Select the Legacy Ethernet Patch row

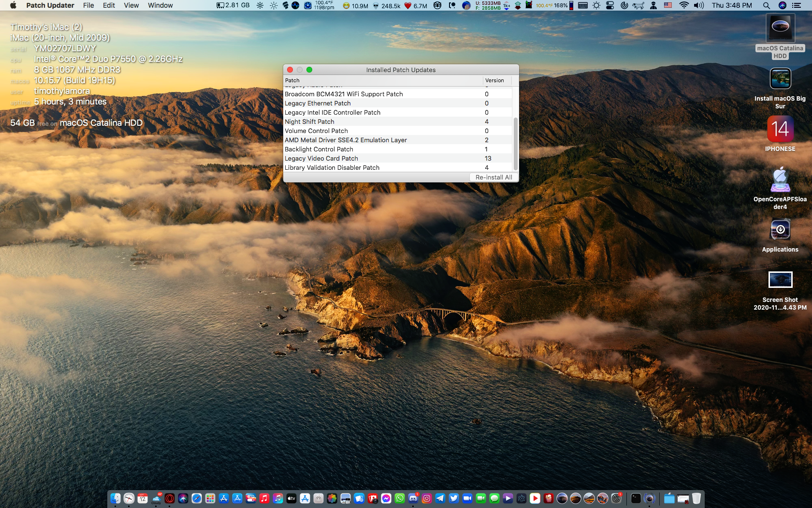click(397, 103)
